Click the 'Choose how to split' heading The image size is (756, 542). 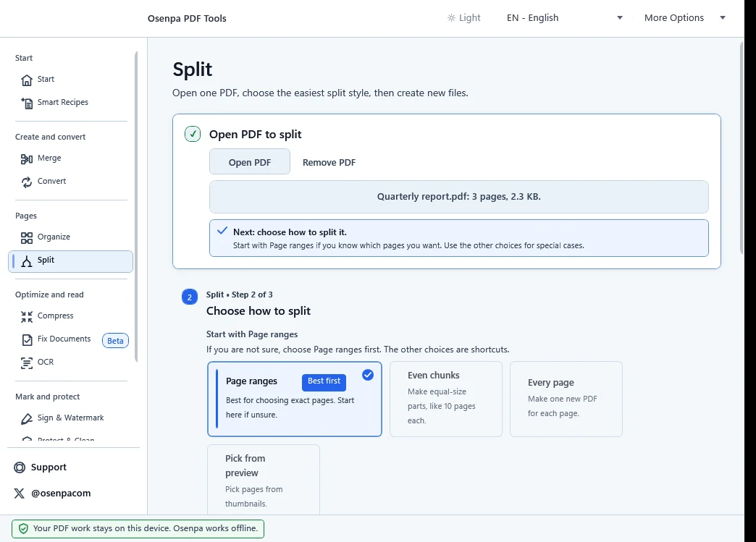[x=259, y=310]
